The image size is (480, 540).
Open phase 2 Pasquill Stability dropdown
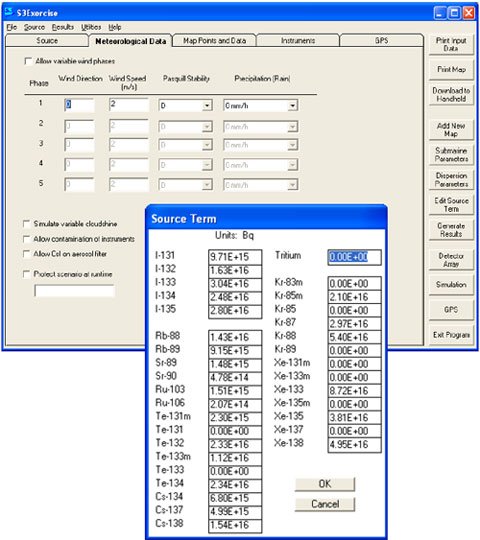pyautogui.click(x=207, y=127)
